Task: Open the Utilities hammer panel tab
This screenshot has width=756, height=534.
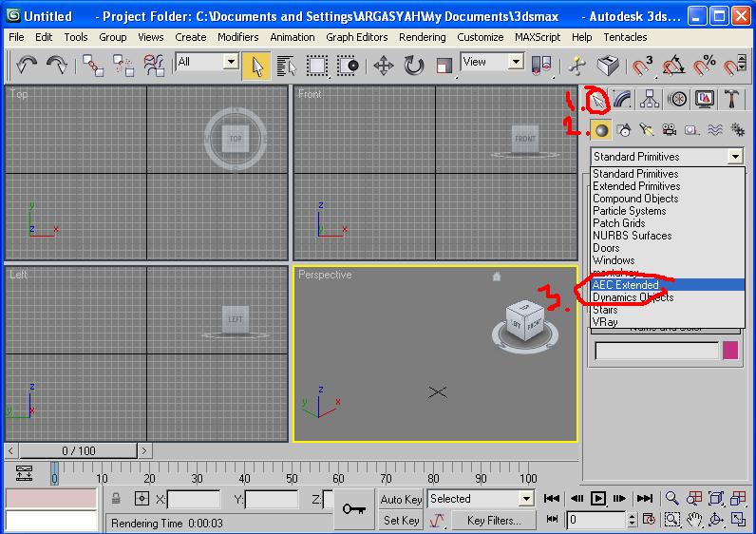Action: [731, 100]
